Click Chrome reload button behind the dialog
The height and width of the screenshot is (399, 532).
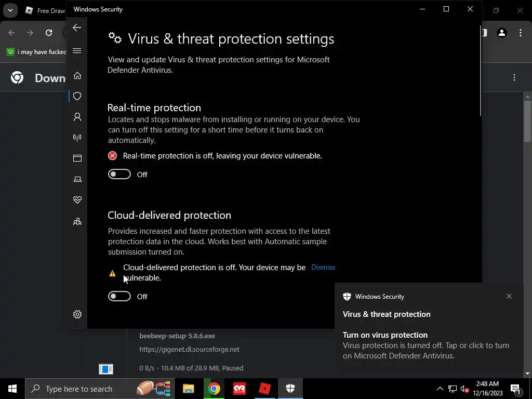pos(49,33)
